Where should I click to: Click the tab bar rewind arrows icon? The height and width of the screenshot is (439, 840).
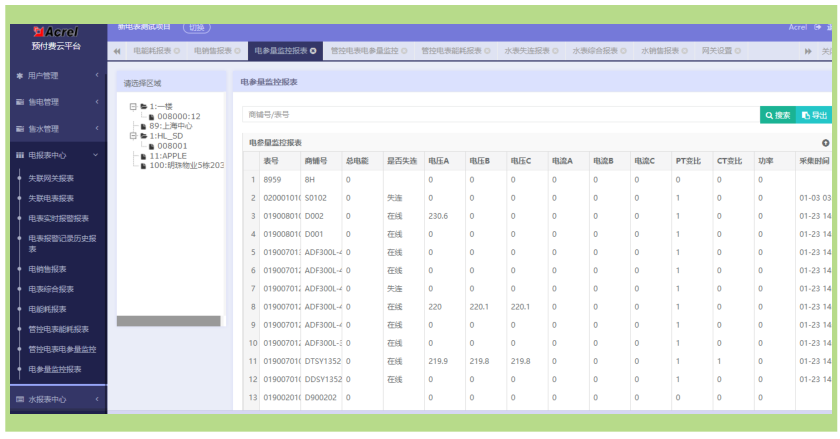(117, 51)
